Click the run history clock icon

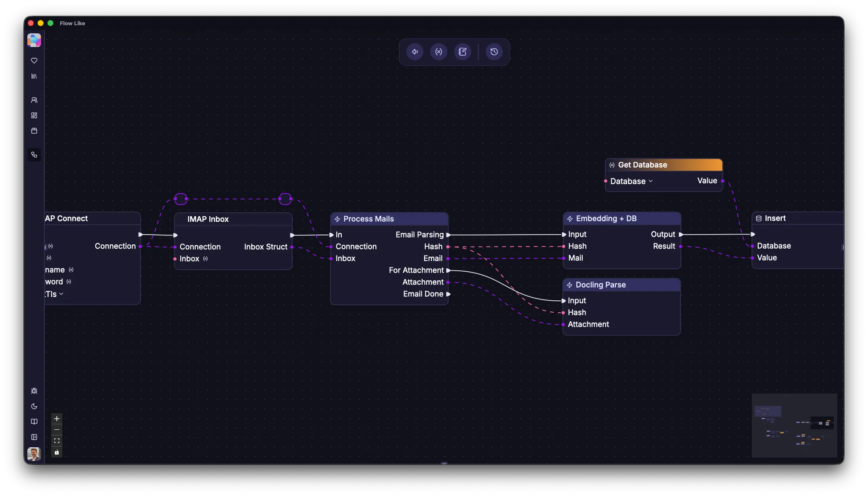[494, 52]
